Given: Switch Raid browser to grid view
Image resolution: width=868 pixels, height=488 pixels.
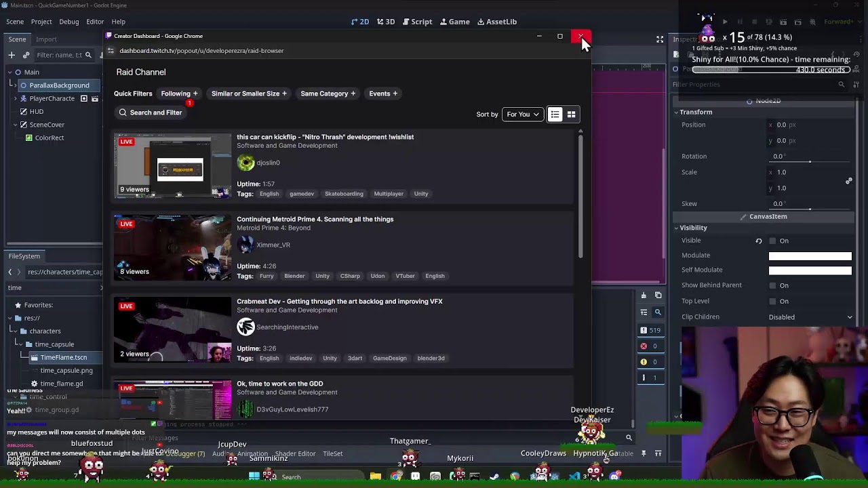Looking at the screenshot, I should 571,115.
